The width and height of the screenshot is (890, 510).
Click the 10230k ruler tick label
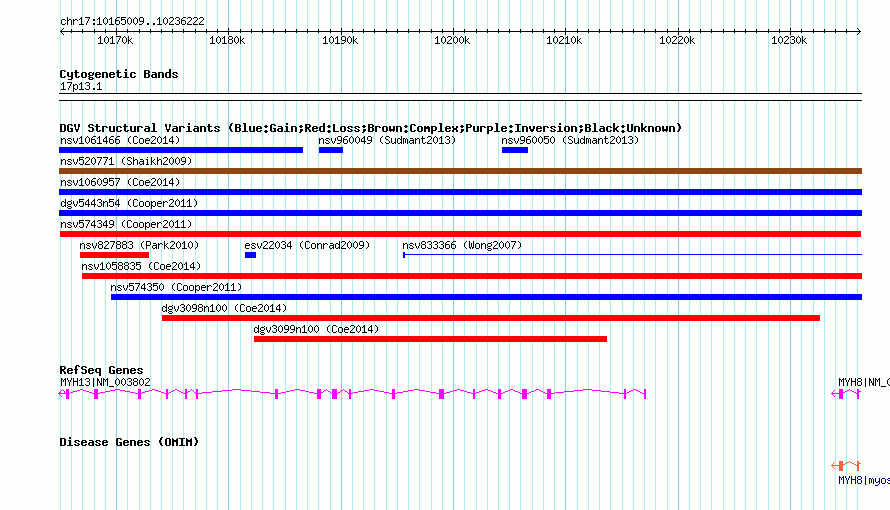point(789,40)
